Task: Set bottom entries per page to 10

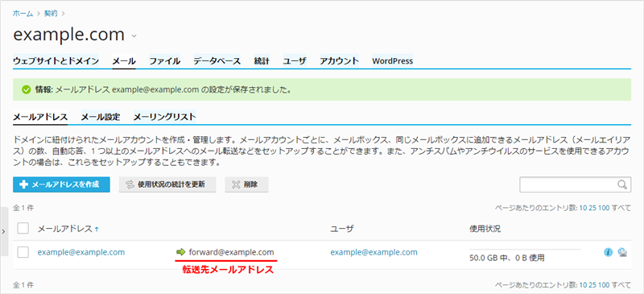Action: pyautogui.click(x=583, y=284)
